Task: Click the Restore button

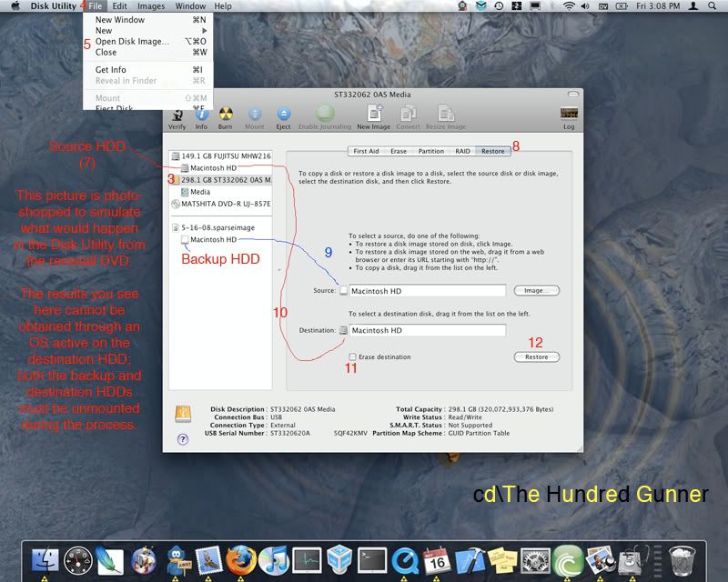Action: click(x=537, y=356)
